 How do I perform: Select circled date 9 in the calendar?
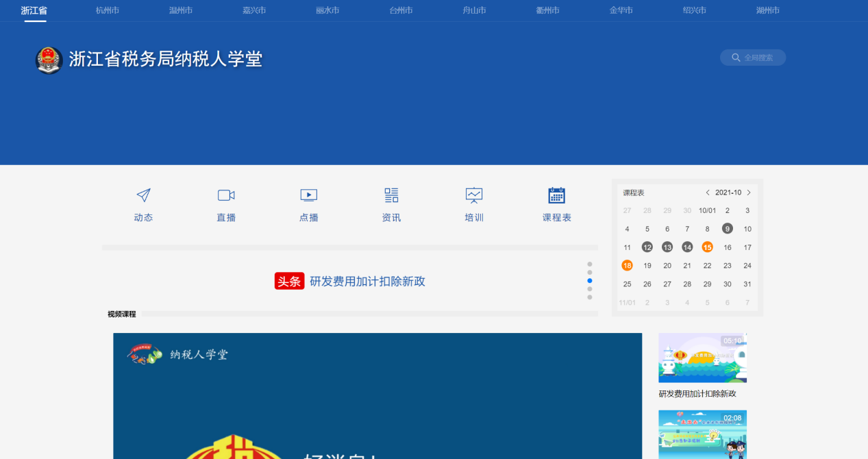[x=728, y=229]
